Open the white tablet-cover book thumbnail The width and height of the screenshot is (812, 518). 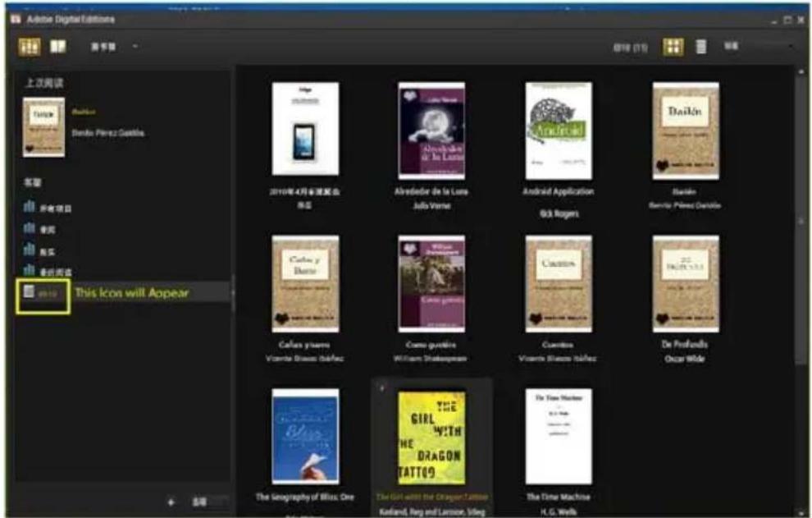(306, 129)
